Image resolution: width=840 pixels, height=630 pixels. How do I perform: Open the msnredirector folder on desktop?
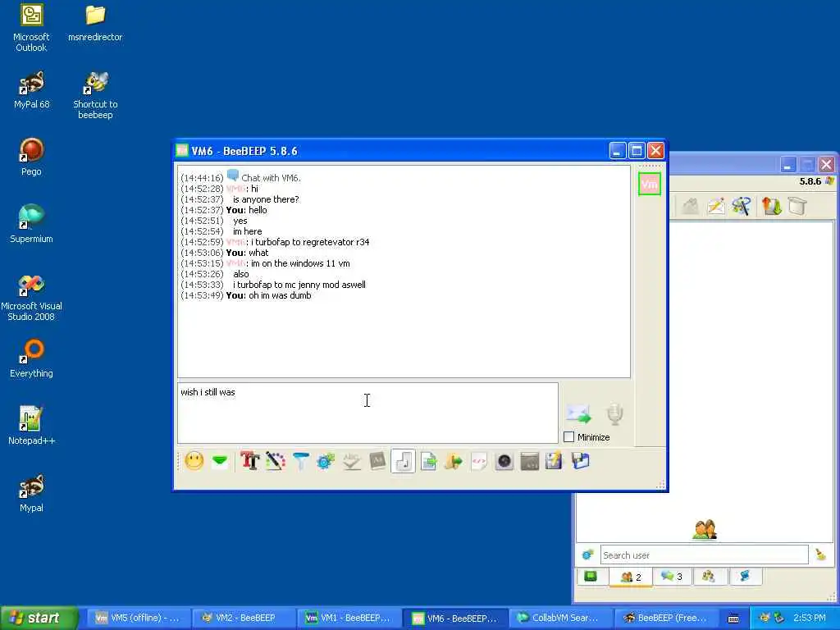click(95, 23)
